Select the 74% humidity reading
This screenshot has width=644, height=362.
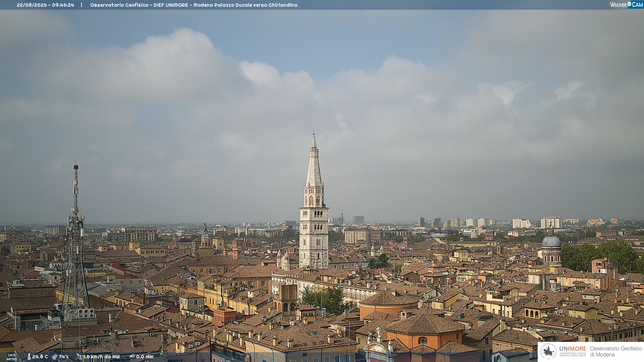64,357
